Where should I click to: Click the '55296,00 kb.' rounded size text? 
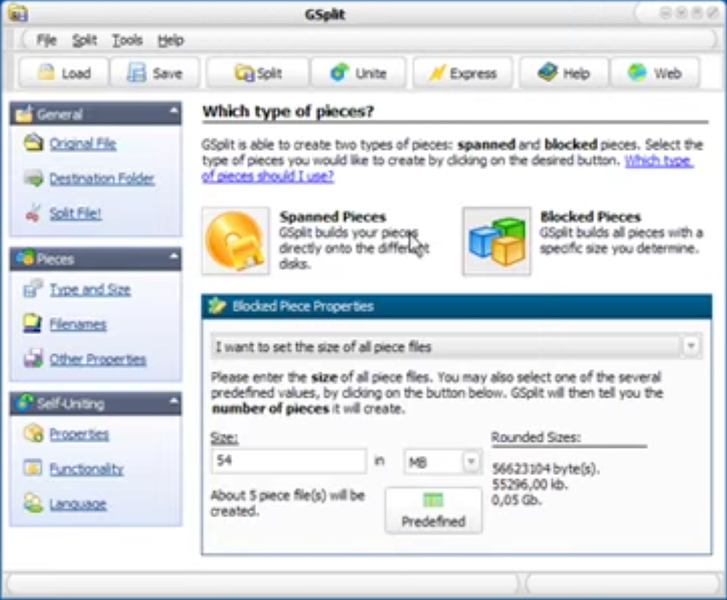[529, 485]
